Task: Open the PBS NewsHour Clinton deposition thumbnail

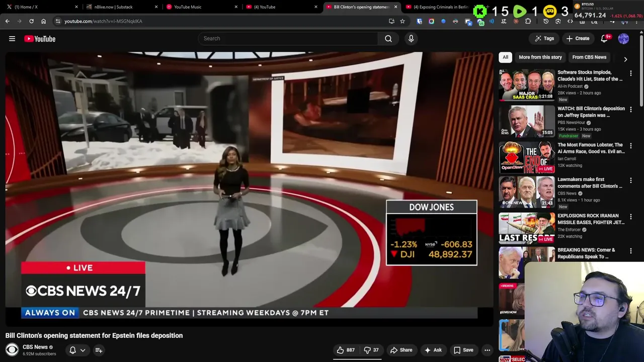Action: tap(527, 121)
